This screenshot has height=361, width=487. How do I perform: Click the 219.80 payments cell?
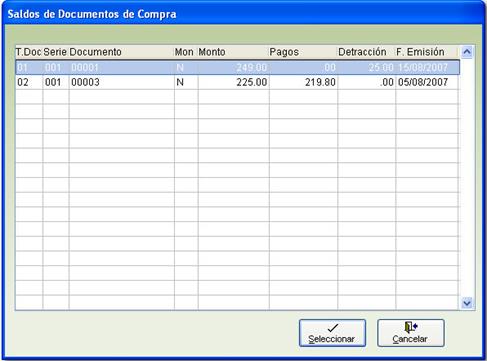pyautogui.click(x=320, y=82)
